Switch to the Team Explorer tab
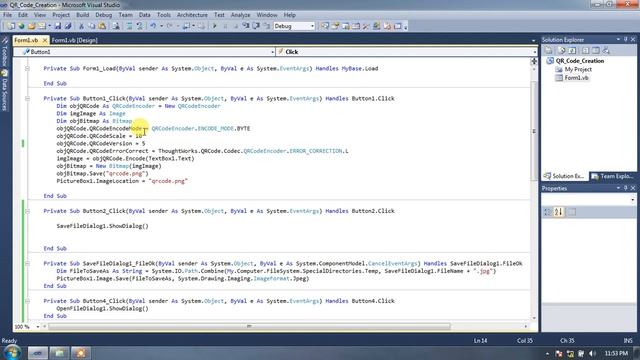640x360 pixels. (613, 176)
